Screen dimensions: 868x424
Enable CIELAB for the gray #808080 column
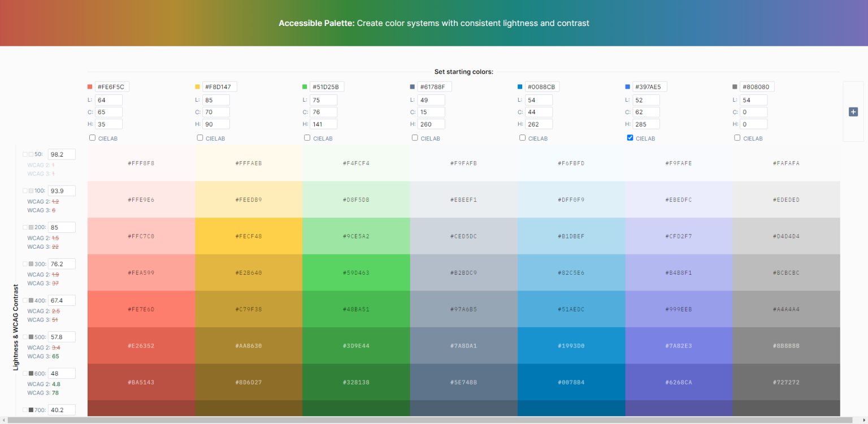(737, 137)
